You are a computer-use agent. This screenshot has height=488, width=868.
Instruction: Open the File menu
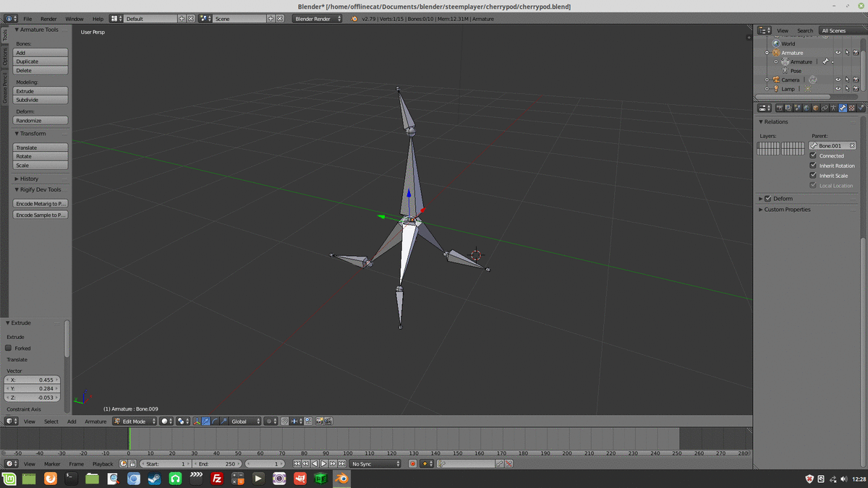click(x=27, y=19)
